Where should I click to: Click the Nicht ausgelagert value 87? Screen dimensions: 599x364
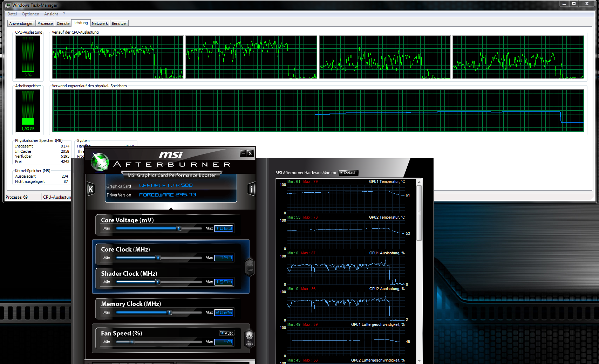[x=66, y=182]
